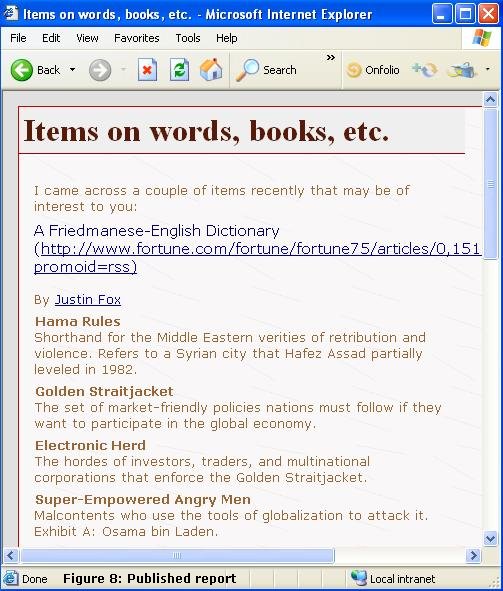503x591 pixels.
Task: Click the 'Golden Straitjacket' heading
Action: point(104,391)
